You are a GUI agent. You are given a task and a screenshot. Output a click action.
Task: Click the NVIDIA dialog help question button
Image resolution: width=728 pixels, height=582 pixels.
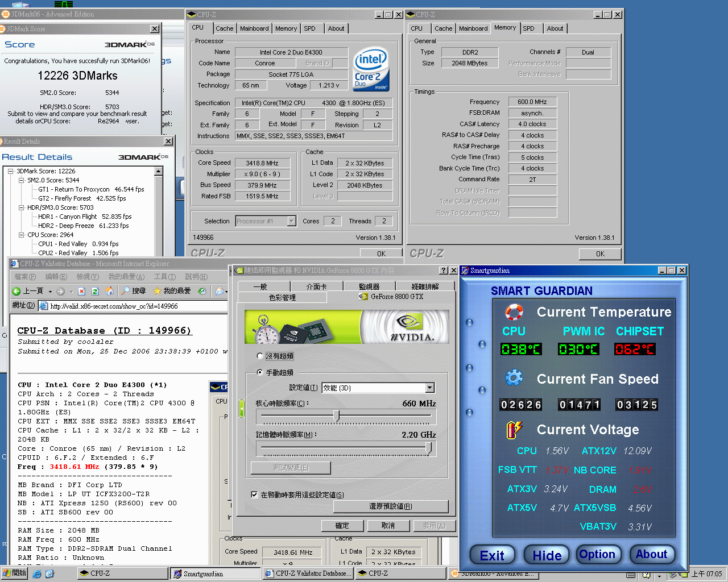444,271
